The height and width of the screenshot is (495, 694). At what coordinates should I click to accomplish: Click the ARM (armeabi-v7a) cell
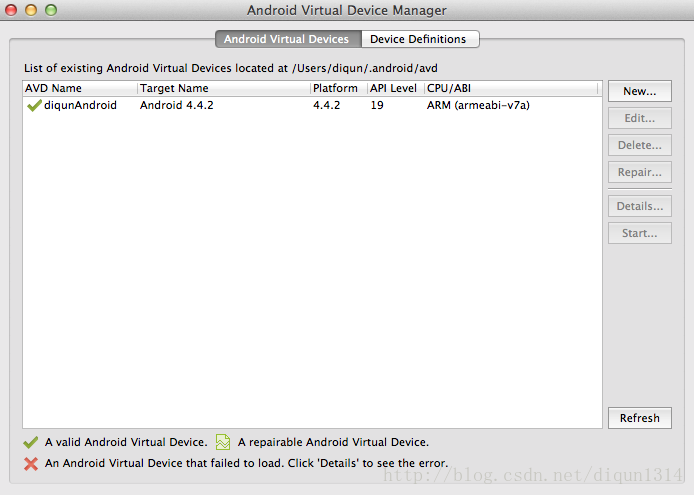[x=478, y=105]
